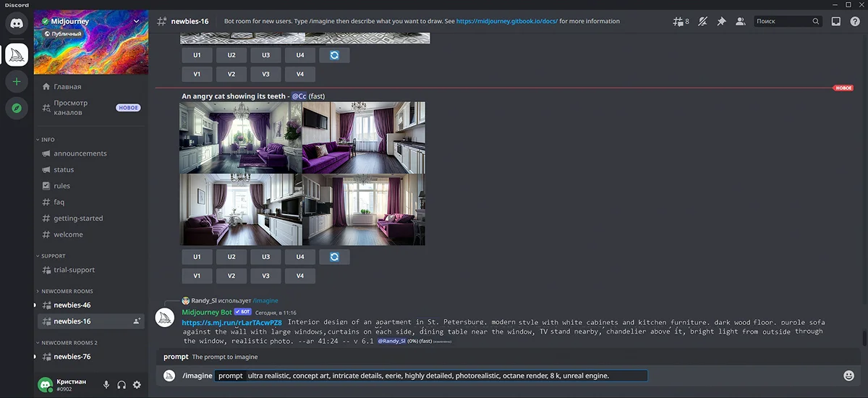Image resolution: width=868 pixels, height=398 pixels.
Task: Click the НОВОЕ new messages marker
Action: [x=843, y=88]
